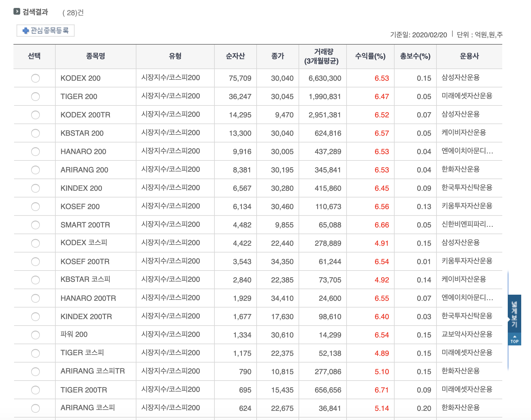531x420 pixels.
Task: Open the KBSTAR 200 item name
Action: pos(82,133)
